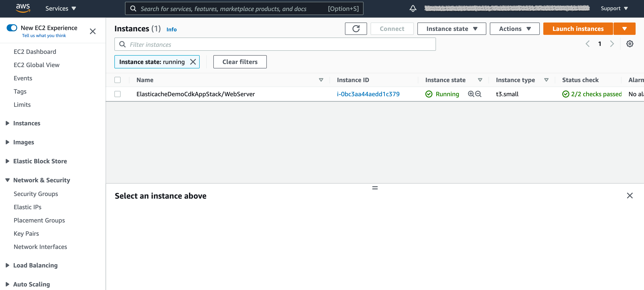Screen dimensions: 644x290
Task: Click the refresh instances icon button
Action: 356,29
